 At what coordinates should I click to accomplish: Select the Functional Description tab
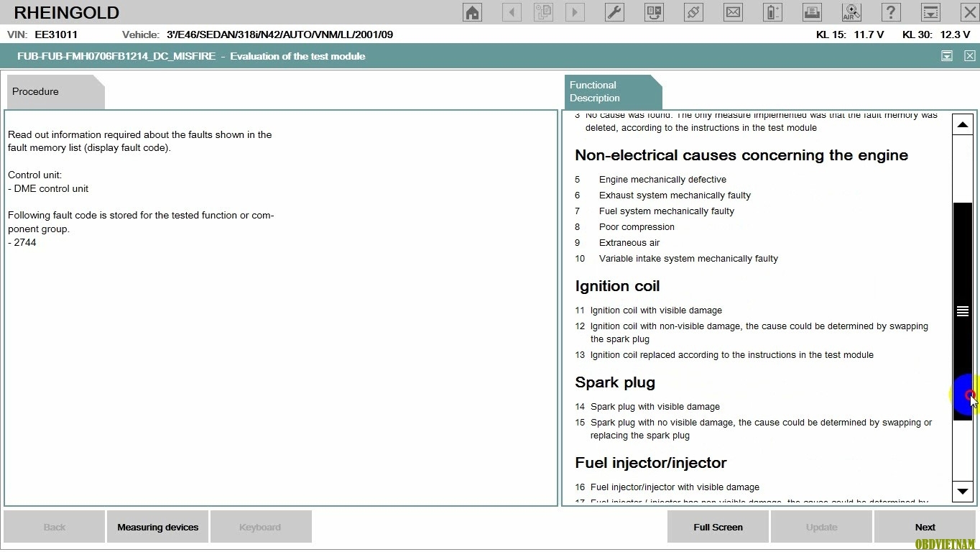[x=612, y=92]
